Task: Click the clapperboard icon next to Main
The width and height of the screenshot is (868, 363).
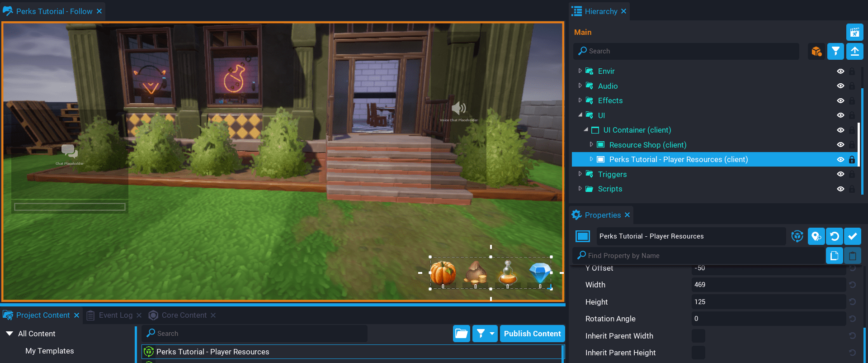Action: [x=854, y=32]
